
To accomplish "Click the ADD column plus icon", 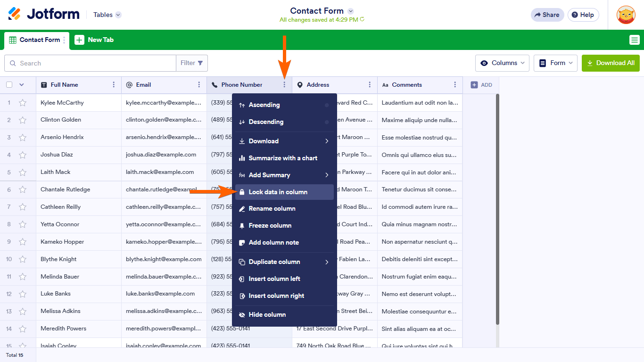I will [474, 85].
